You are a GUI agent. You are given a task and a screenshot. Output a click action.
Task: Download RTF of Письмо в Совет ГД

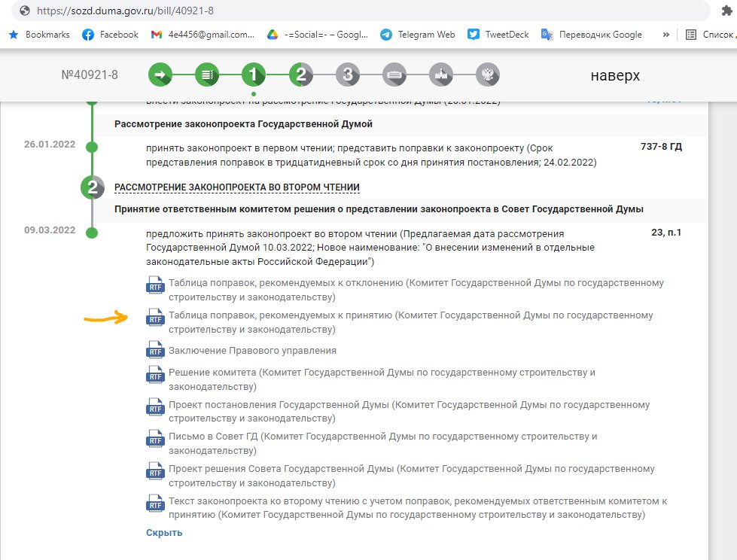point(155,439)
